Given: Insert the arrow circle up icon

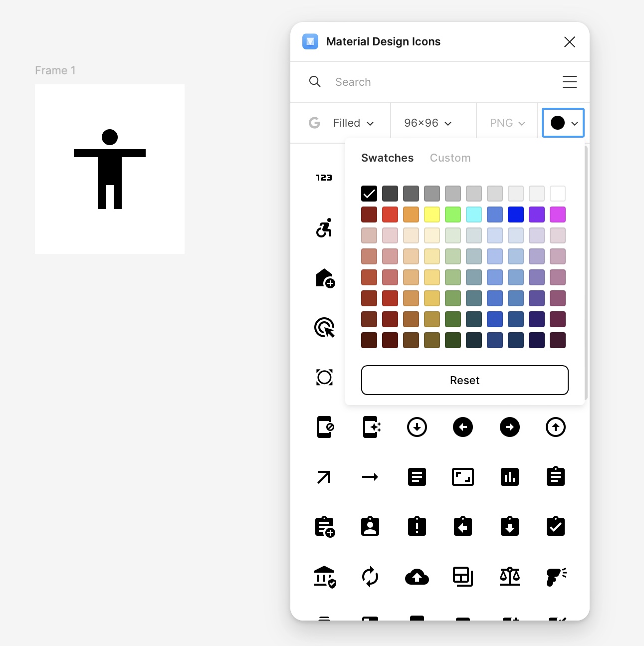Looking at the screenshot, I should 556,427.
